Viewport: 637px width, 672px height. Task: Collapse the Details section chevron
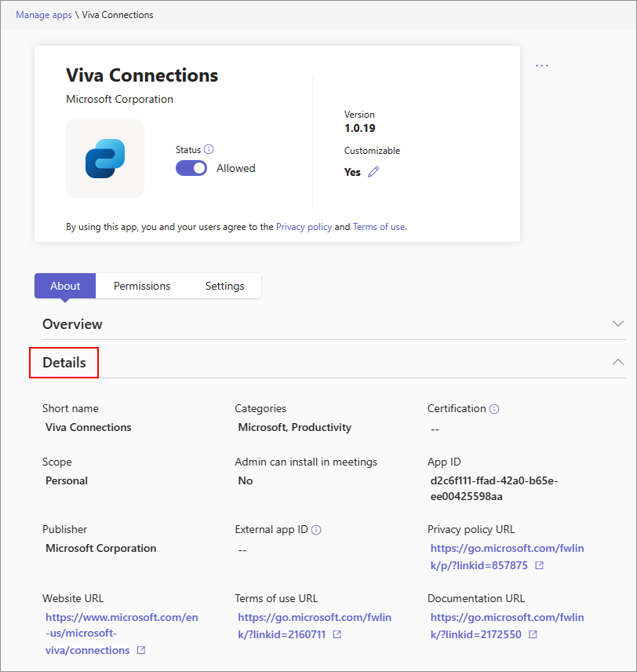[x=618, y=362]
